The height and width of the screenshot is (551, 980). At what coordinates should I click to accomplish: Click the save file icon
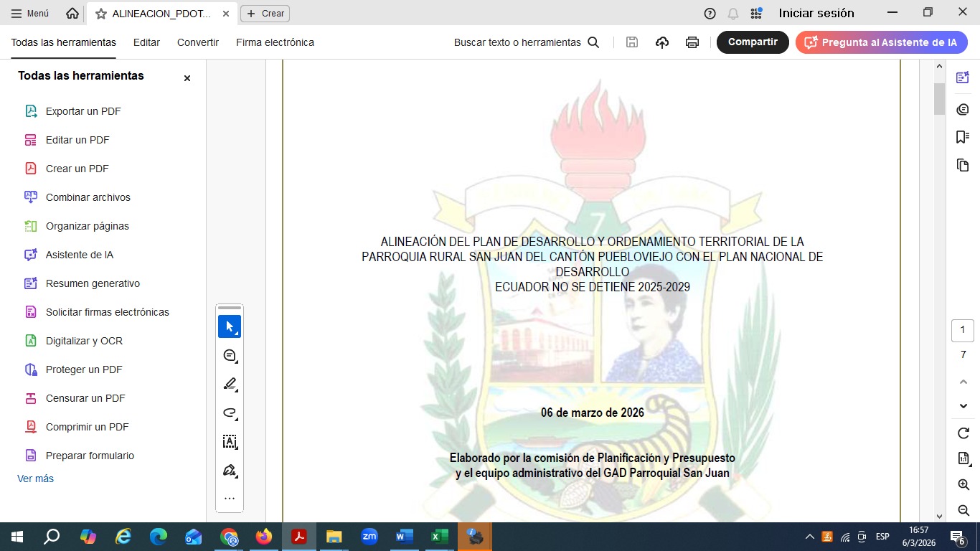[632, 42]
